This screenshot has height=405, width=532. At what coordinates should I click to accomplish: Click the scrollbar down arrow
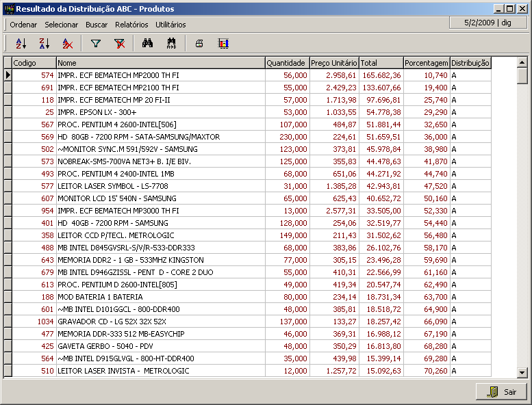click(522, 372)
